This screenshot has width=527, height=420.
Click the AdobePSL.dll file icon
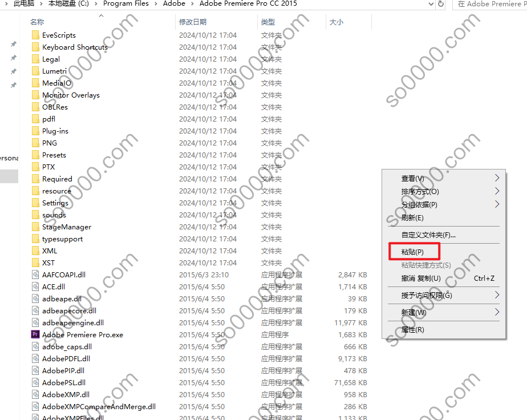pos(35,383)
